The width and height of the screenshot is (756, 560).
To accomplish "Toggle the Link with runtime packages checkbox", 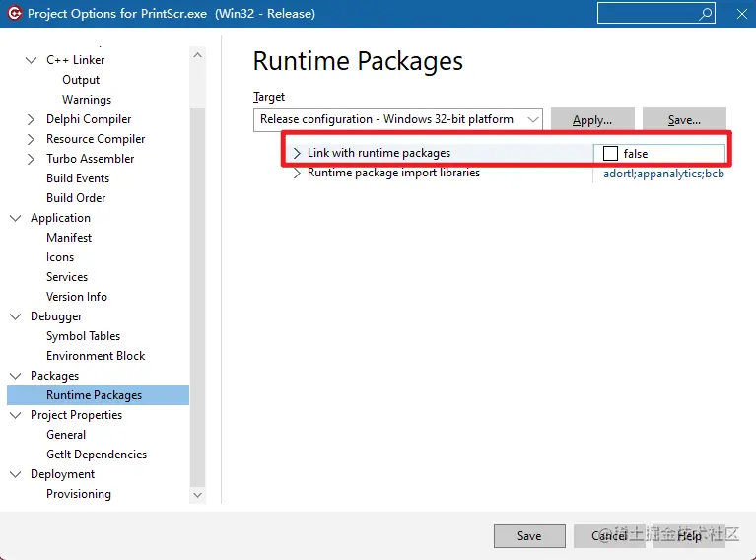I will (611, 153).
